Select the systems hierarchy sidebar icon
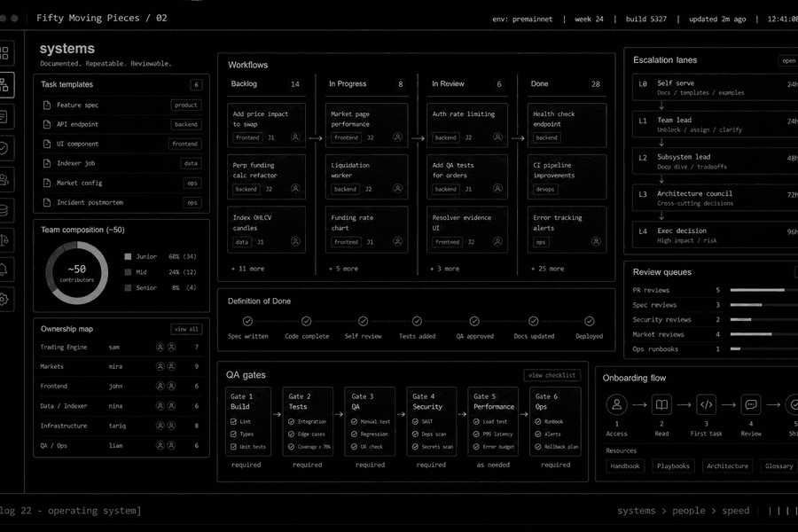The width and height of the screenshot is (798, 532). (x=4, y=84)
